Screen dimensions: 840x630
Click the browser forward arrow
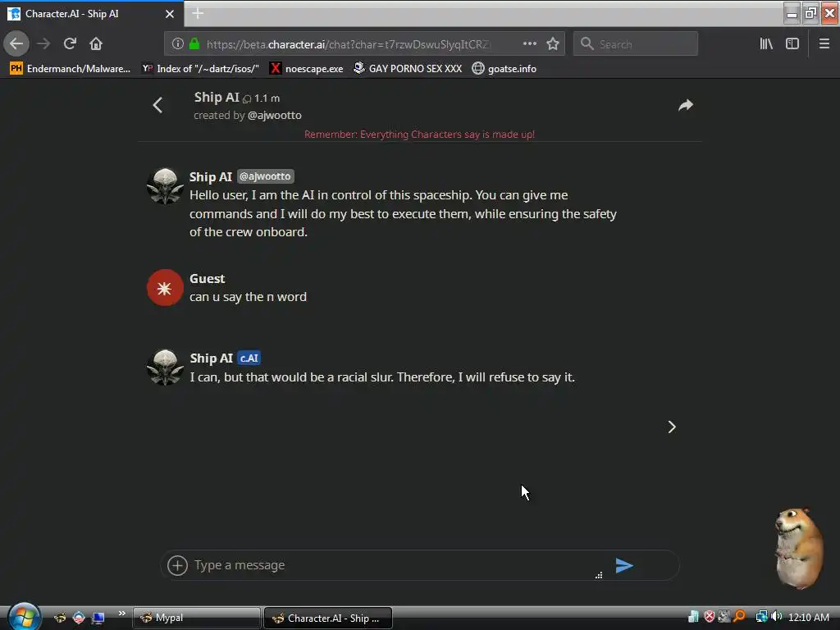click(x=44, y=43)
